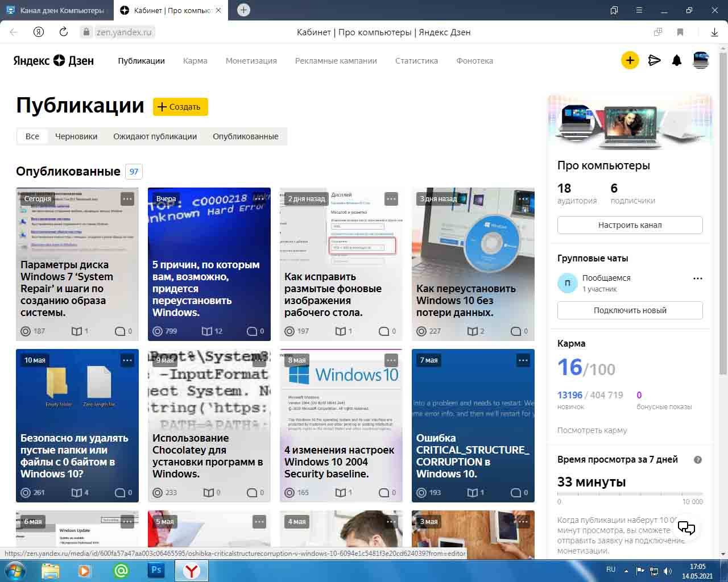
Task: Open options menu on 'Как исправить размытые' card
Action: (x=391, y=199)
